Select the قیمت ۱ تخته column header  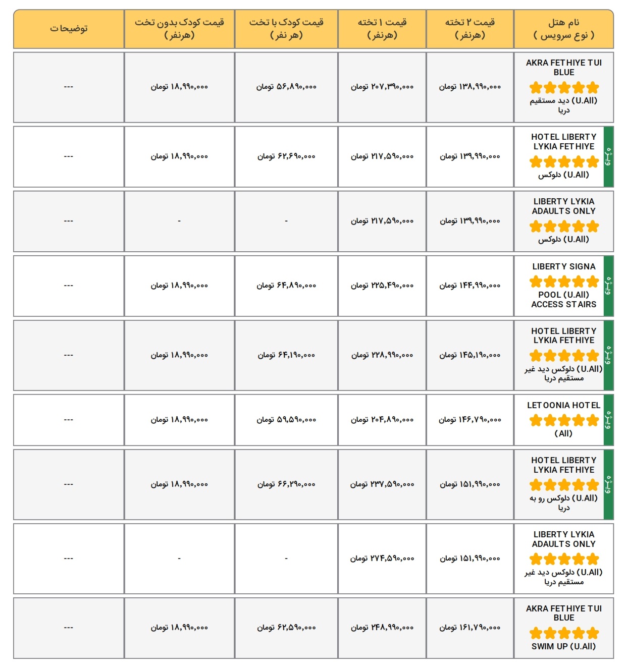pyautogui.click(x=382, y=29)
